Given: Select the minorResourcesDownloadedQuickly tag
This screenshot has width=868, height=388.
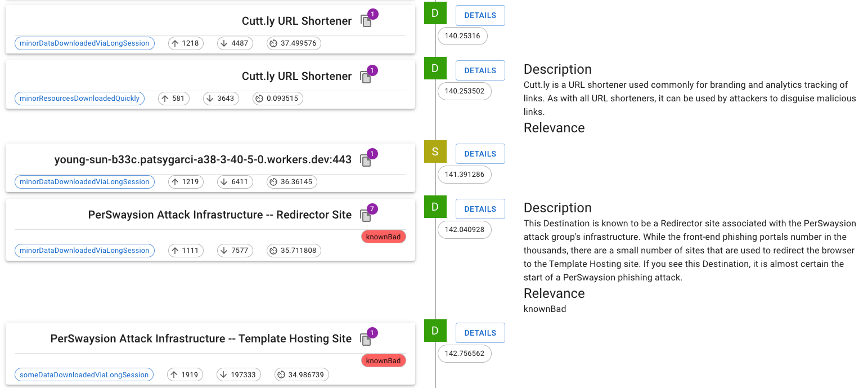Looking at the screenshot, I should click(x=79, y=99).
